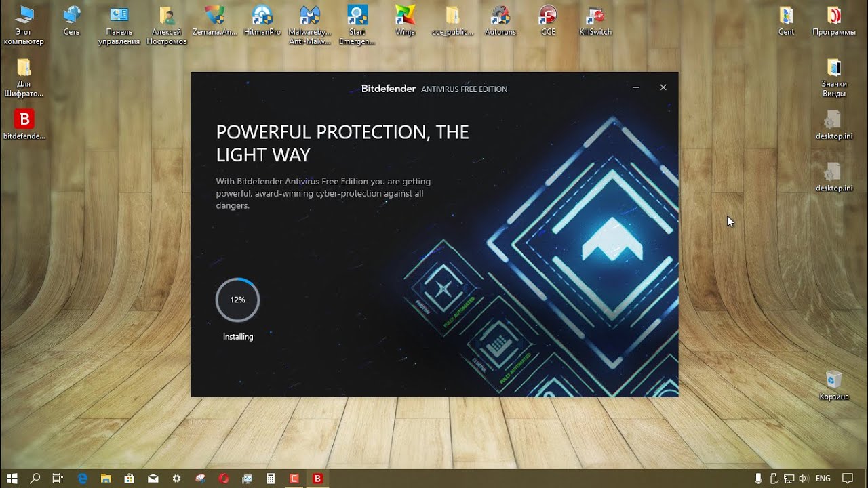Select the Для Шифрато... folder
868x488 pixels.
click(x=23, y=77)
